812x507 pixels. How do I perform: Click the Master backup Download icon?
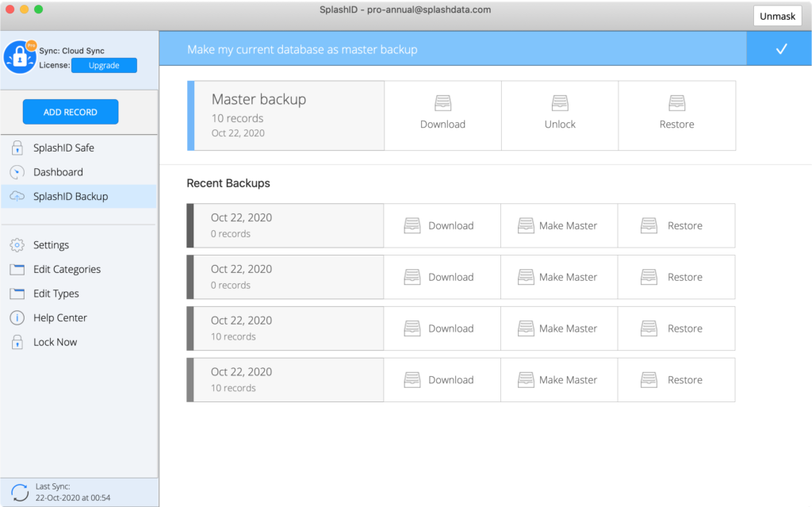click(442, 103)
